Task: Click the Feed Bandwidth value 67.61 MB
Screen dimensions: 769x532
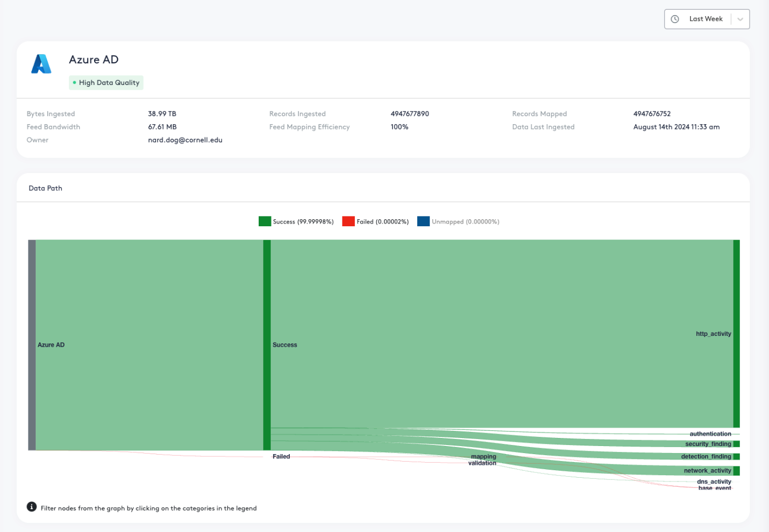Action: point(162,127)
